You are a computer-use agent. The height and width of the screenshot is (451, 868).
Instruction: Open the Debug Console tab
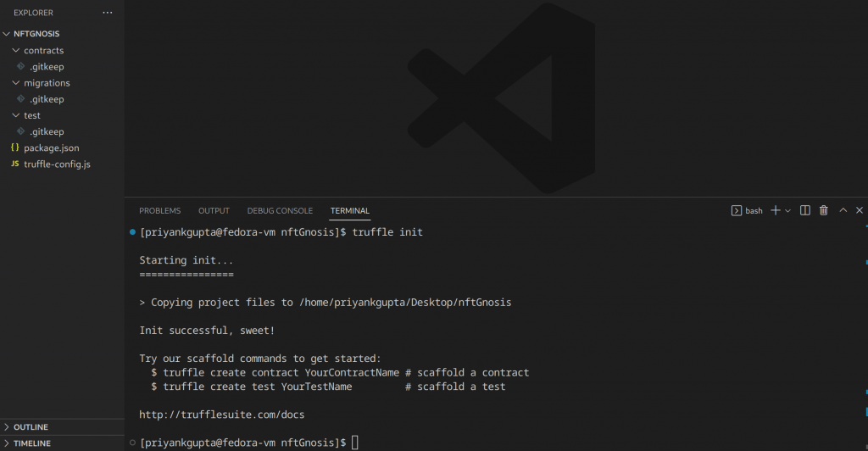(x=280, y=210)
